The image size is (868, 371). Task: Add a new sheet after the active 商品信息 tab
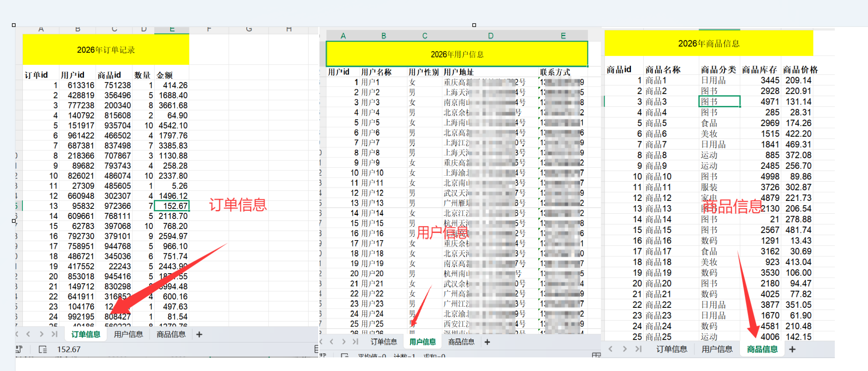click(x=792, y=349)
